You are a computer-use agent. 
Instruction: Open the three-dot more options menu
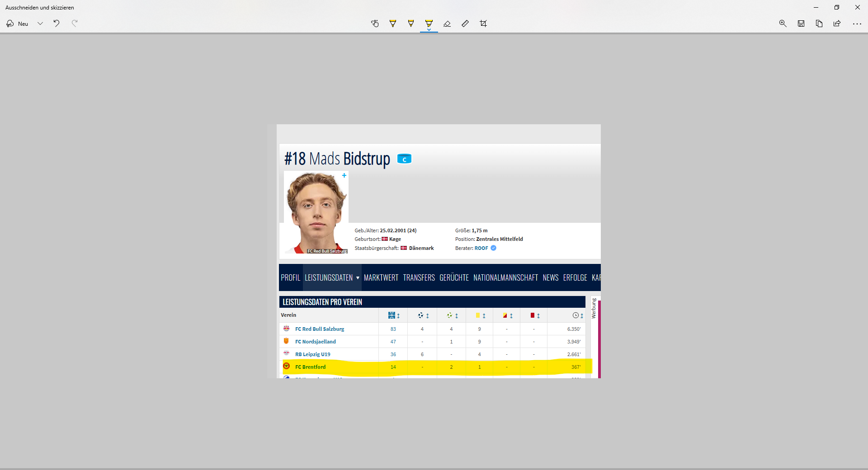coord(857,23)
